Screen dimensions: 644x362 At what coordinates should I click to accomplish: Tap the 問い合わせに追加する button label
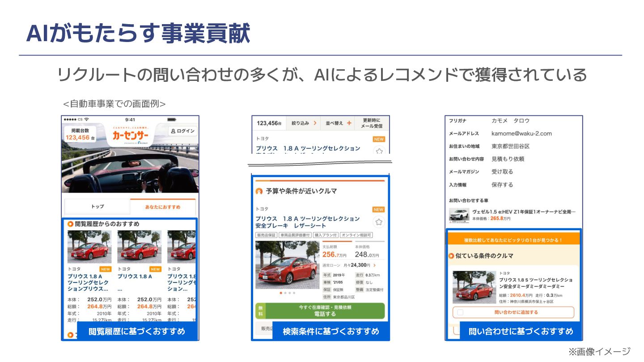(x=516, y=312)
